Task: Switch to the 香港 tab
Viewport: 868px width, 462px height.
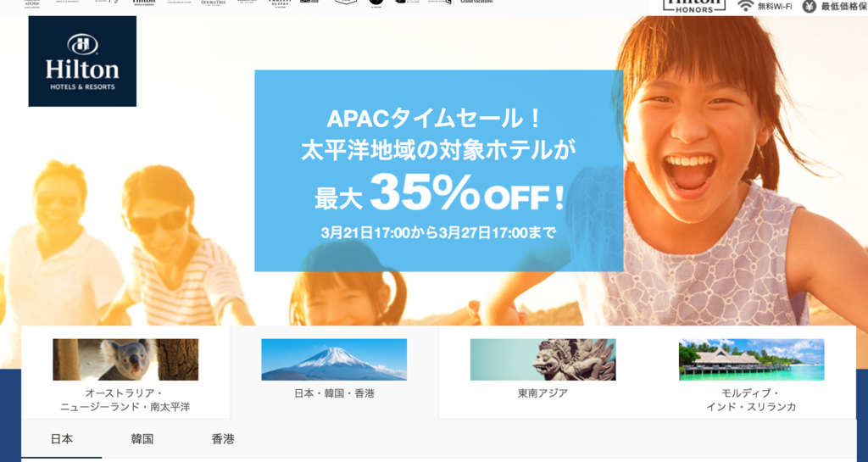Action: pos(223,439)
